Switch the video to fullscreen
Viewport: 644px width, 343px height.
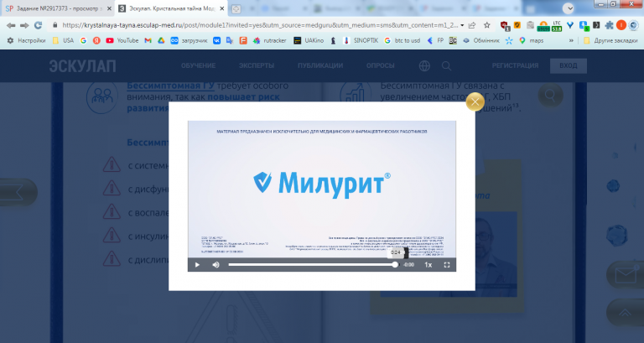447,265
